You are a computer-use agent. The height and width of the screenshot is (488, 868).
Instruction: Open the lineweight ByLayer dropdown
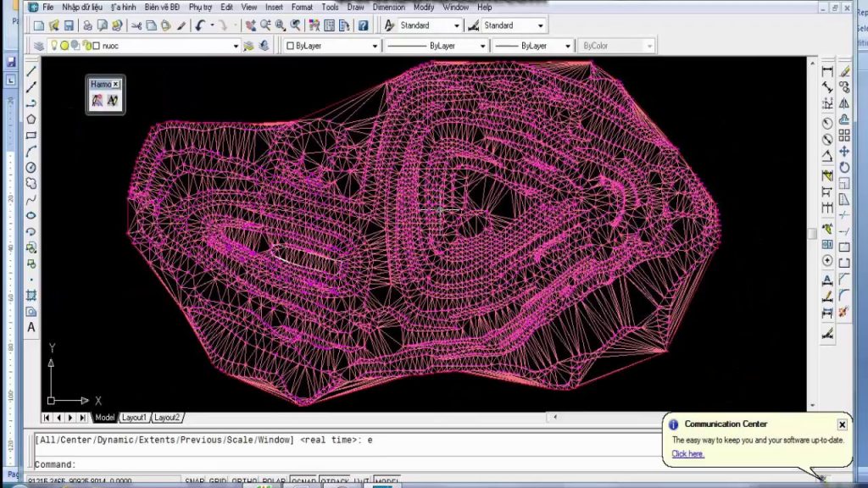coord(567,46)
